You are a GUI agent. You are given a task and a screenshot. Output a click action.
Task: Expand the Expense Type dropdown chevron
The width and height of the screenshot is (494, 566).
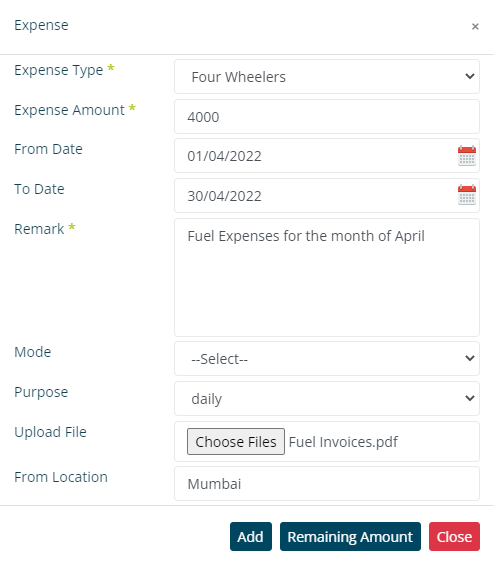point(469,76)
